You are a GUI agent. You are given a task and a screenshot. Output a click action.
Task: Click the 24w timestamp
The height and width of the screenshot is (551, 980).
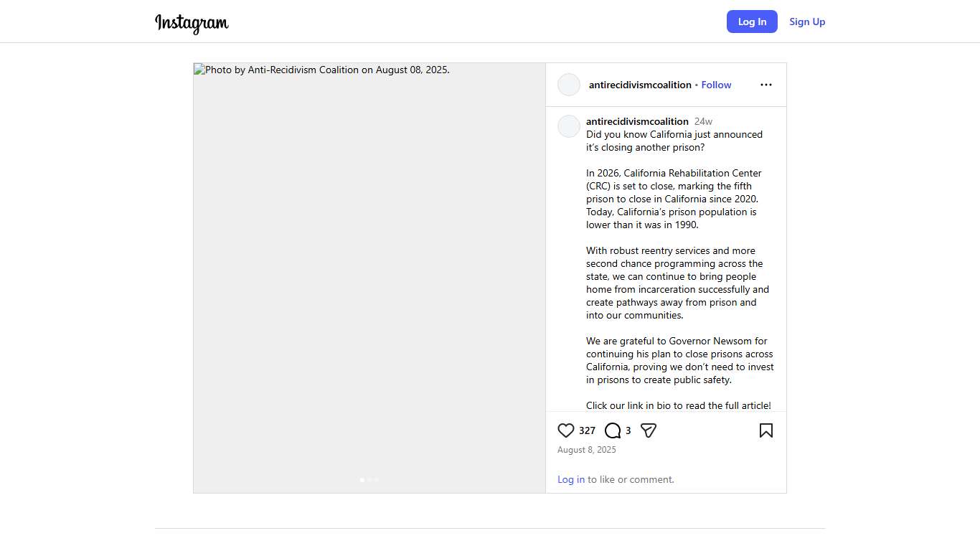coord(703,121)
